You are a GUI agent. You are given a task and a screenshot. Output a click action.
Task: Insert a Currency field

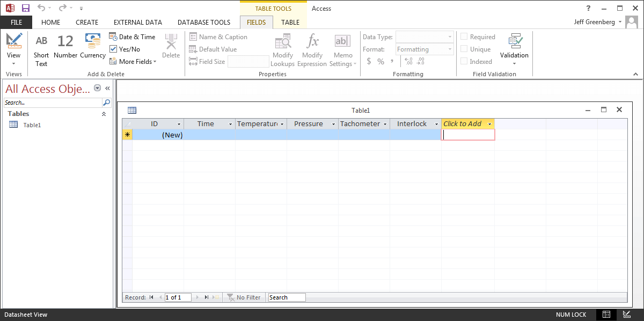coord(93,47)
